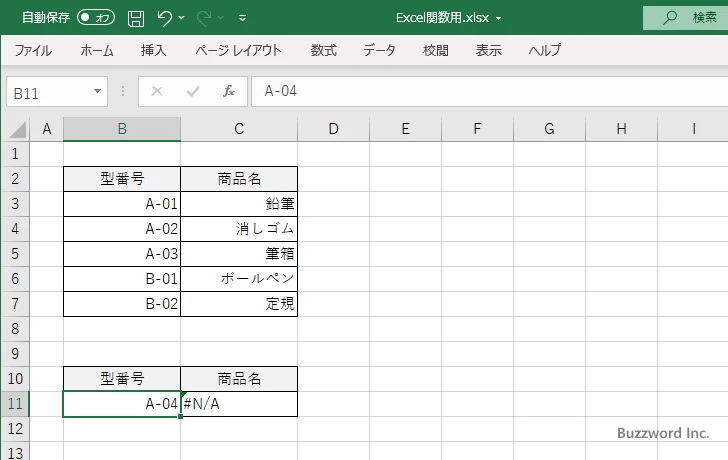
Task: Select column E header
Action: click(x=406, y=129)
